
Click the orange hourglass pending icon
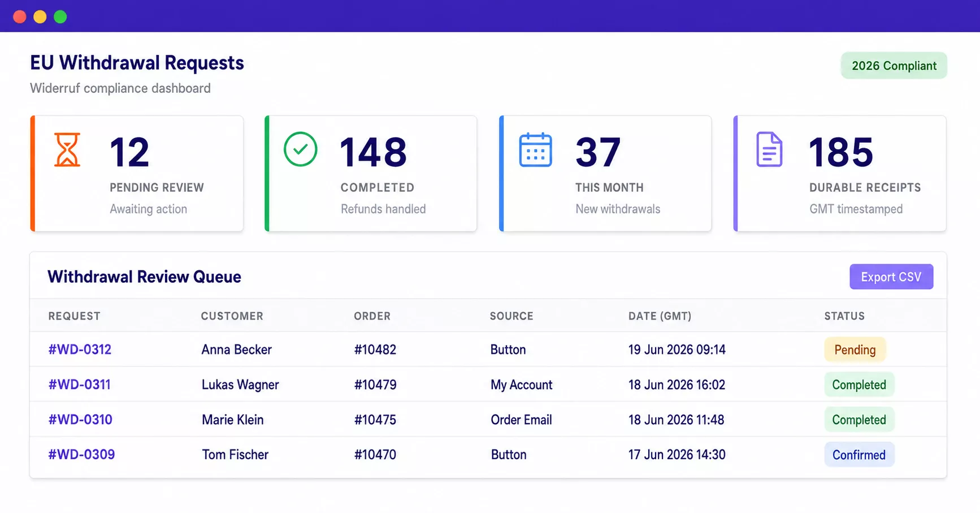pos(67,149)
